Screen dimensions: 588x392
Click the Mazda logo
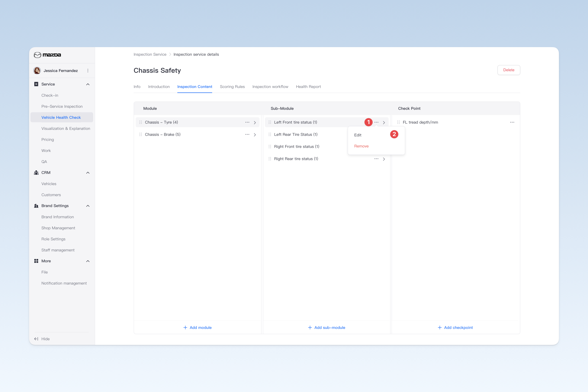pyautogui.click(x=48, y=55)
